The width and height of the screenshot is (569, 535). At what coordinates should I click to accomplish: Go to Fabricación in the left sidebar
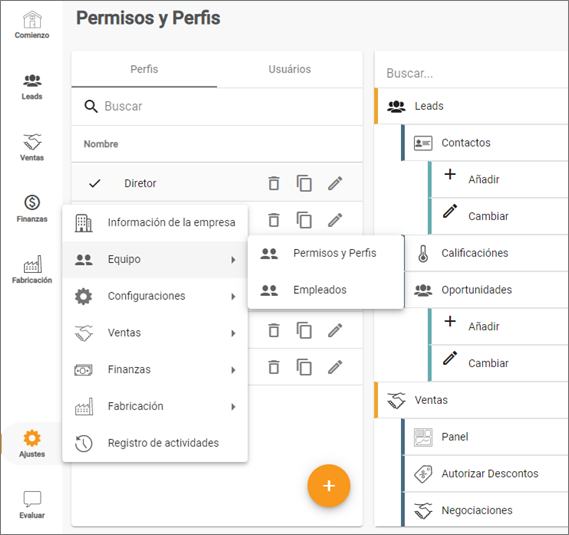pos(32,270)
